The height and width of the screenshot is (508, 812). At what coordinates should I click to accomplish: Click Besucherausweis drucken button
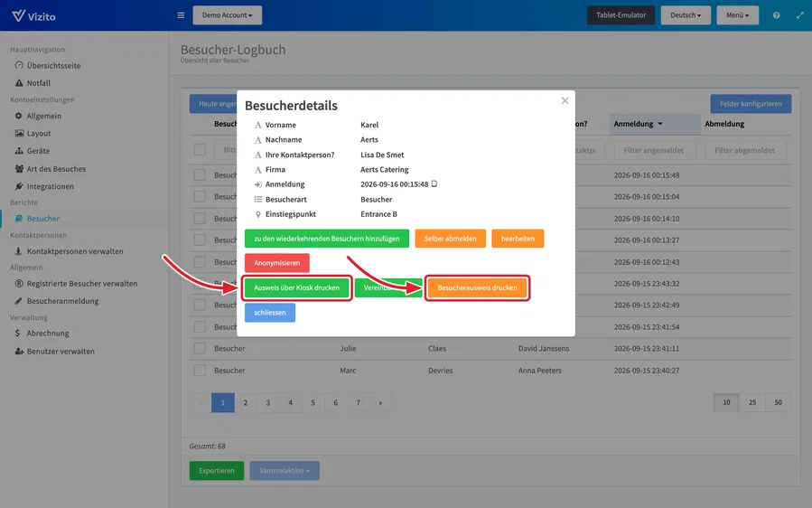click(x=477, y=287)
